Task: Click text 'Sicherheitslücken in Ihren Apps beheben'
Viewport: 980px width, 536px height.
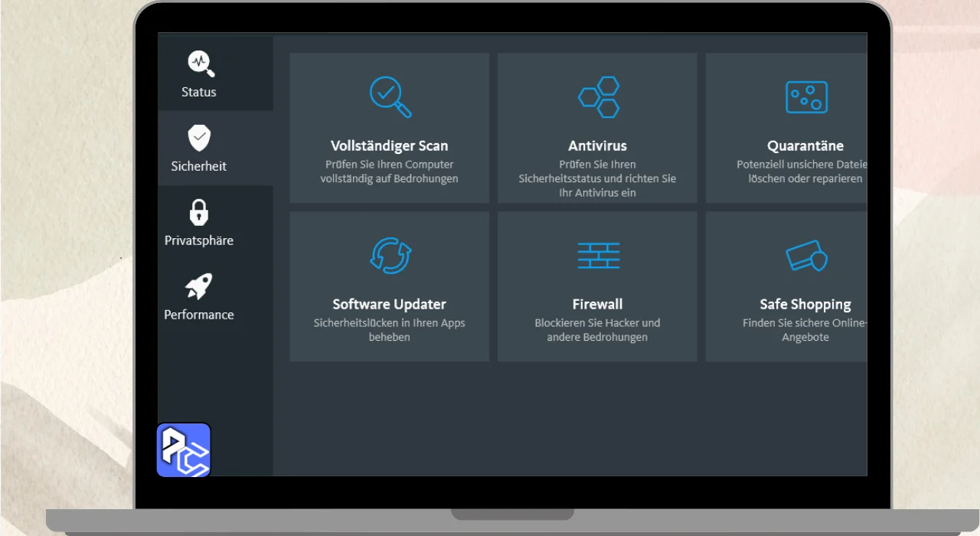Action: [390, 330]
